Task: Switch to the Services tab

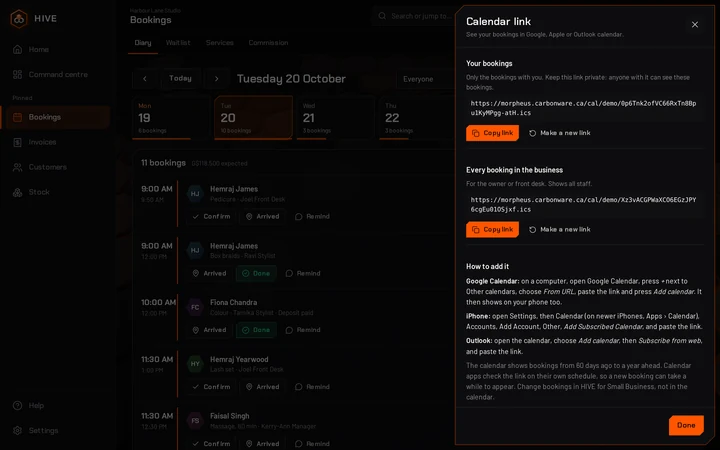Action: (x=219, y=43)
